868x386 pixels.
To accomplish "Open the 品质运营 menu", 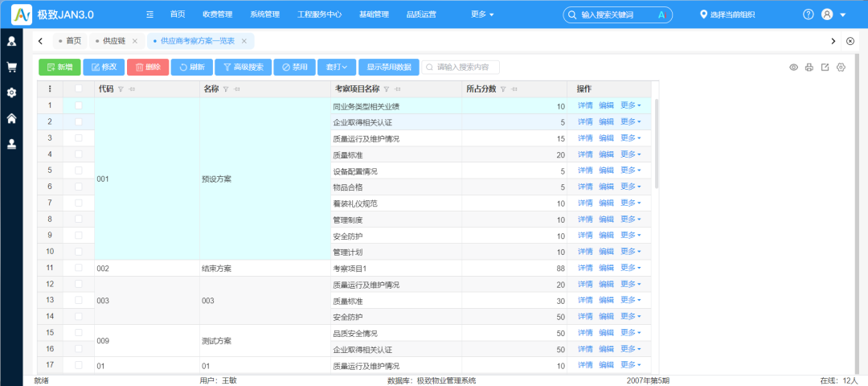I will [x=420, y=14].
